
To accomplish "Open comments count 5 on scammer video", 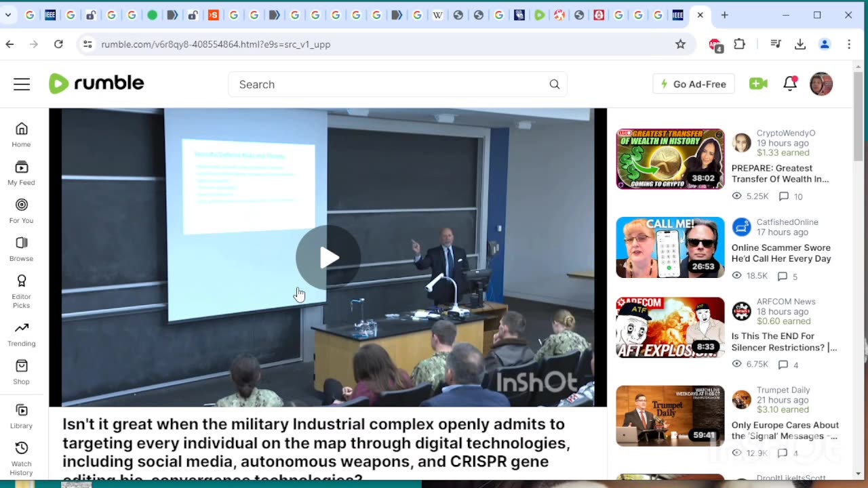I will click(x=788, y=276).
